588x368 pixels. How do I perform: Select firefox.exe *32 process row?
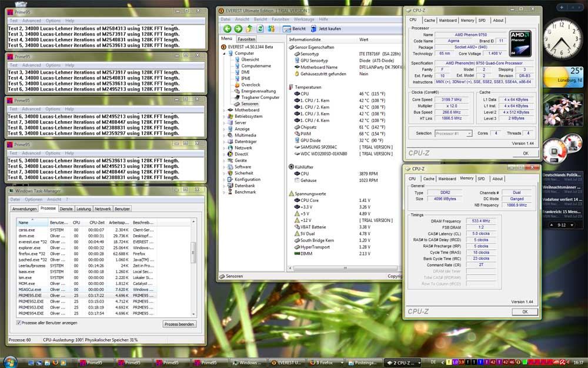tap(86, 254)
